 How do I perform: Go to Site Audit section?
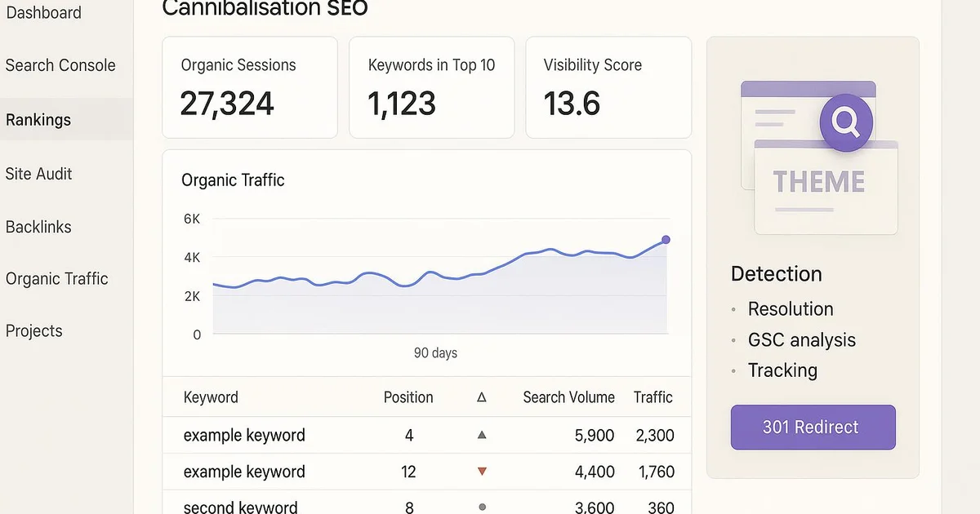pos(38,174)
